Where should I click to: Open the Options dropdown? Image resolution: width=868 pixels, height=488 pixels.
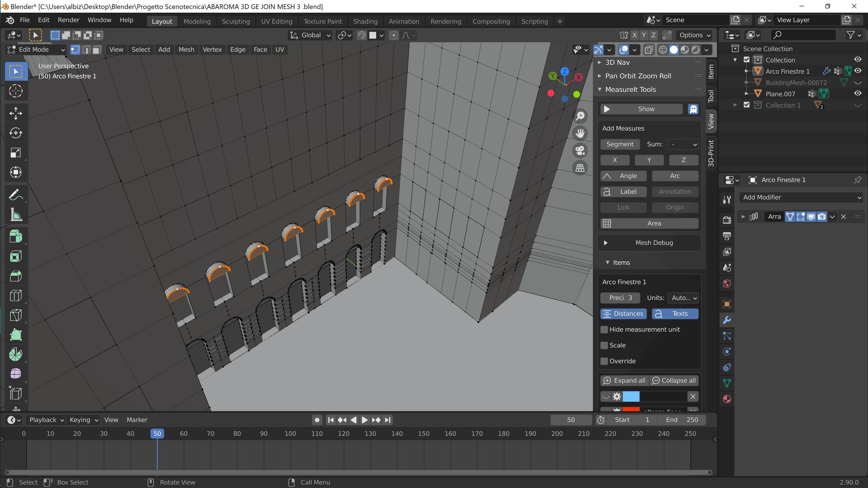(x=695, y=35)
